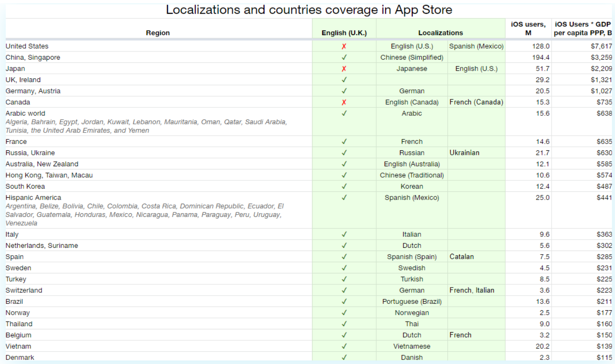Click the Catalan localization cell
Viewport: 615px width, 364px height.
click(461, 256)
